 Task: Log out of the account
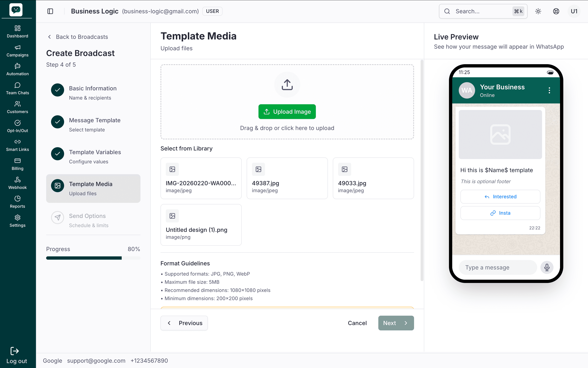(x=17, y=355)
